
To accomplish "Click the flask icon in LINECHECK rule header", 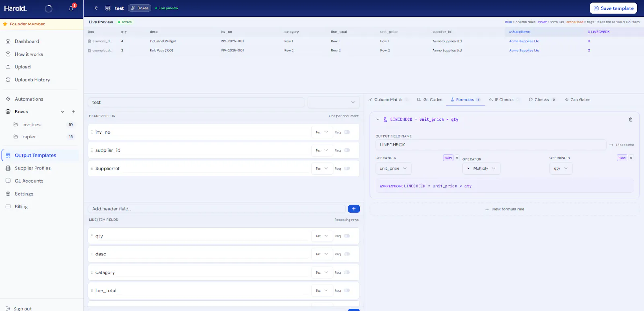I will point(385,119).
